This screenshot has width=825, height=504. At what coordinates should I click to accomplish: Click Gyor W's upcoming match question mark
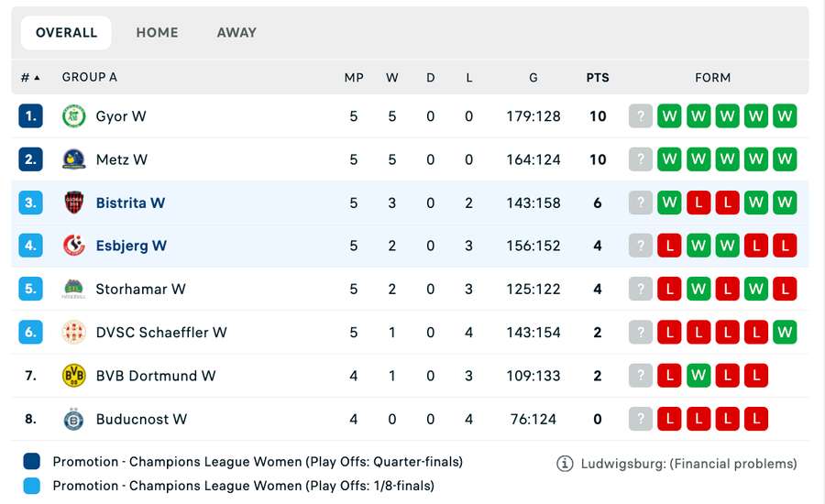641,116
